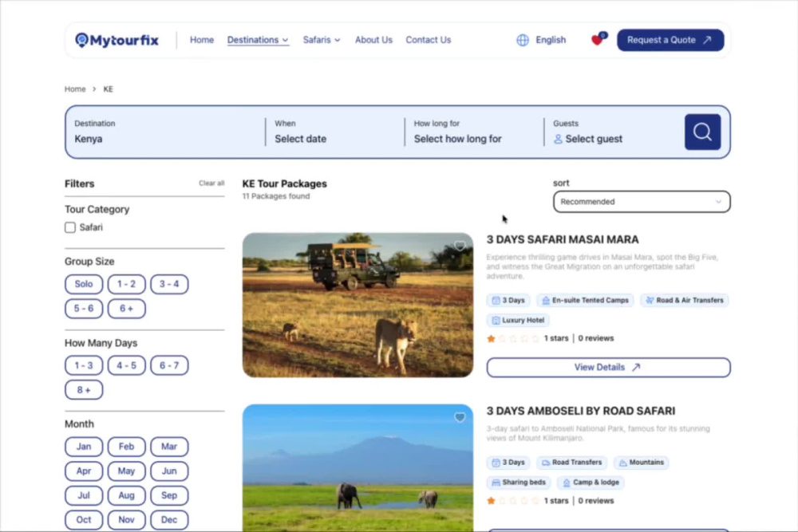Click Home in the breadcrumb

[x=75, y=89]
